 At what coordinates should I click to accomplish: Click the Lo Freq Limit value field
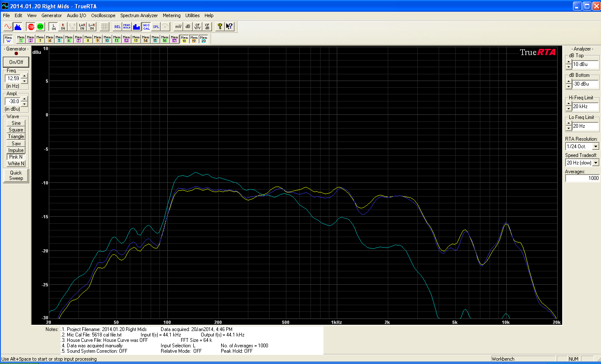(x=585, y=126)
